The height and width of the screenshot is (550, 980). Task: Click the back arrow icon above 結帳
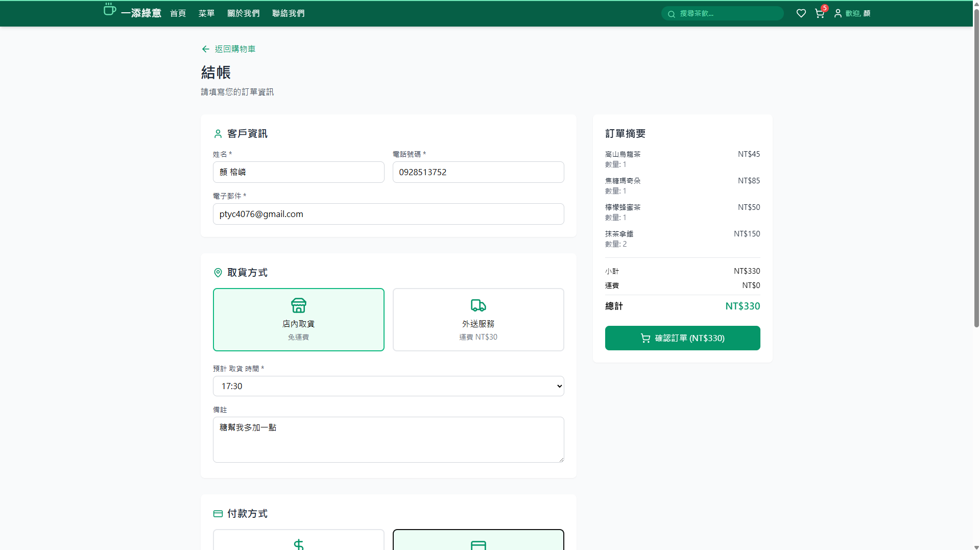(x=205, y=49)
